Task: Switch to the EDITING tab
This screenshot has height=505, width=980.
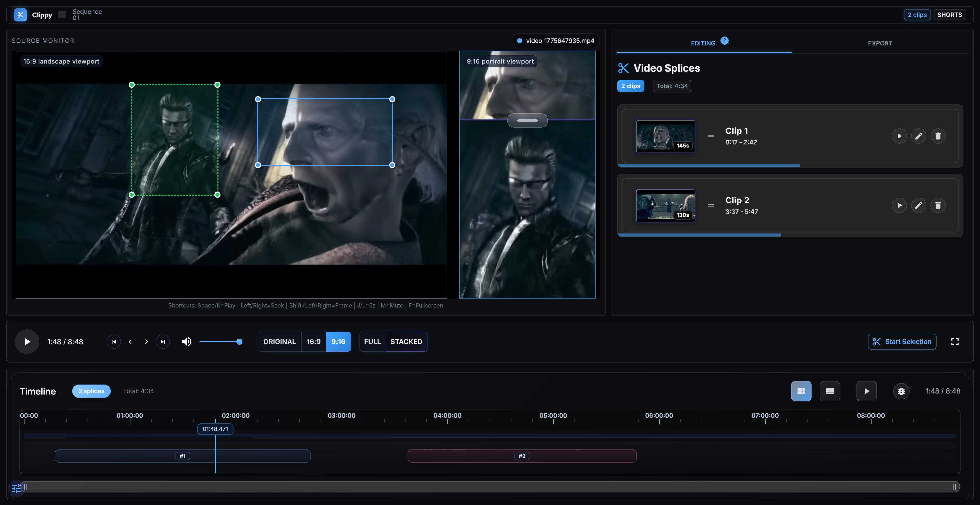Action: [x=703, y=43]
